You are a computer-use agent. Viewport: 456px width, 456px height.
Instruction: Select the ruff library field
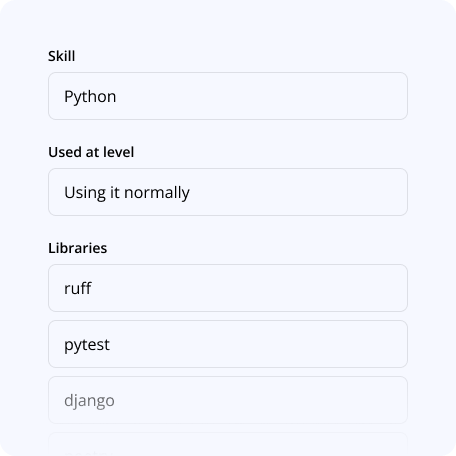point(228,288)
